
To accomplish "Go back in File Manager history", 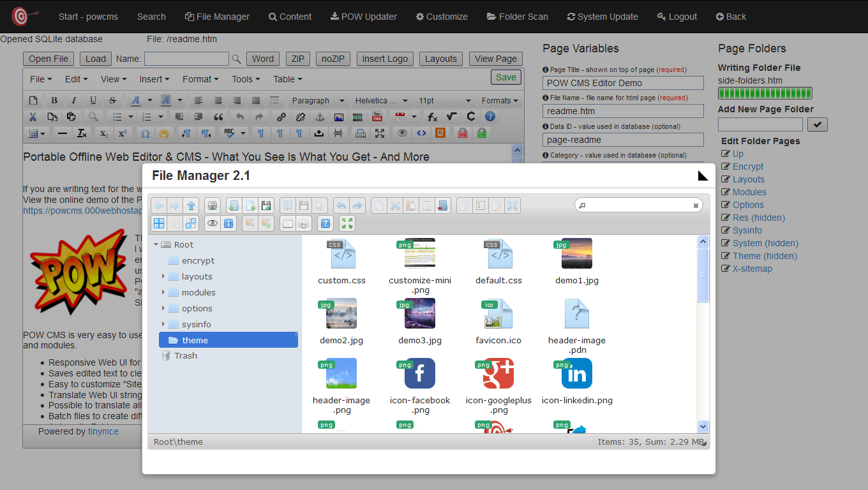I will pos(158,205).
